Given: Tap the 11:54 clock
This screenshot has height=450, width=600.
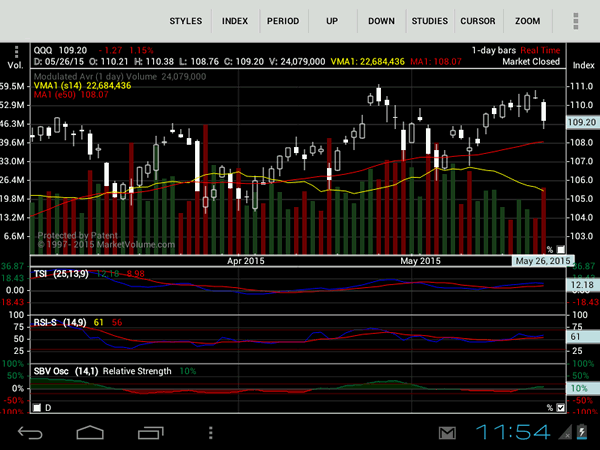Looking at the screenshot, I should coord(513,432).
